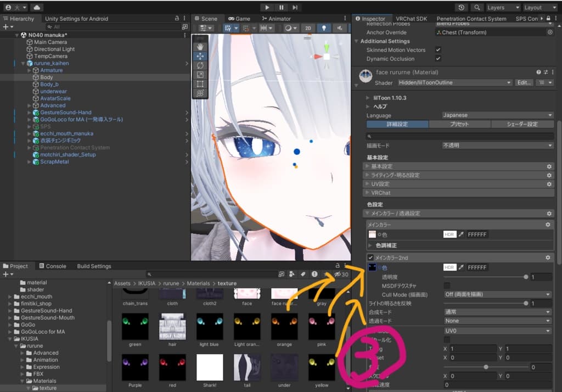562x392 pixels.
Task: Open Penetration Contact System tab
Action: point(471,19)
